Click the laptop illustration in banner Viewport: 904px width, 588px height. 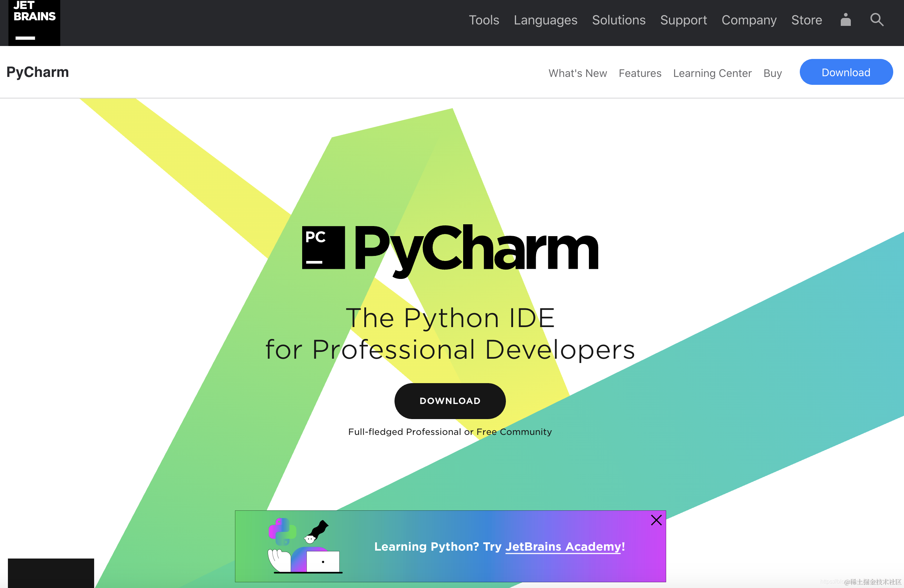click(323, 561)
